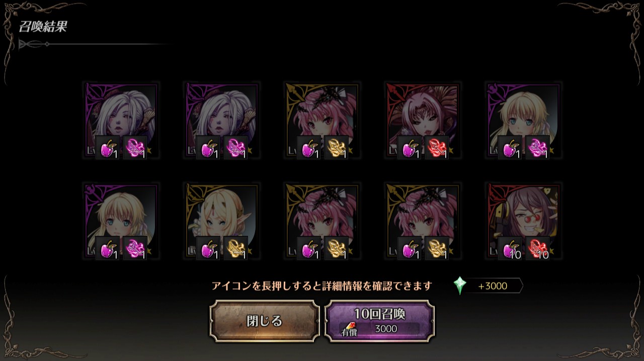Tap the purple apple icon on the first portrait
Image resolution: width=644 pixels, height=361 pixels.
108,148
